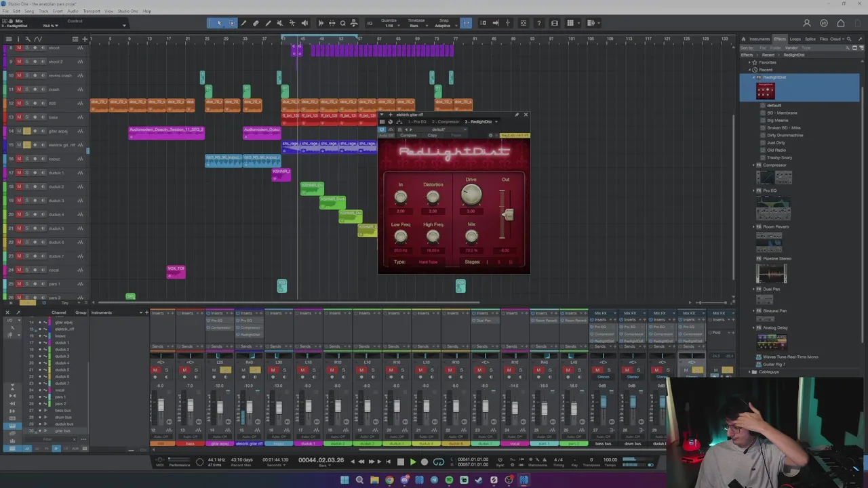Open Spotify from the taskbar
Image resolution: width=868 pixels, height=488 pixels.
click(x=449, y=480)
